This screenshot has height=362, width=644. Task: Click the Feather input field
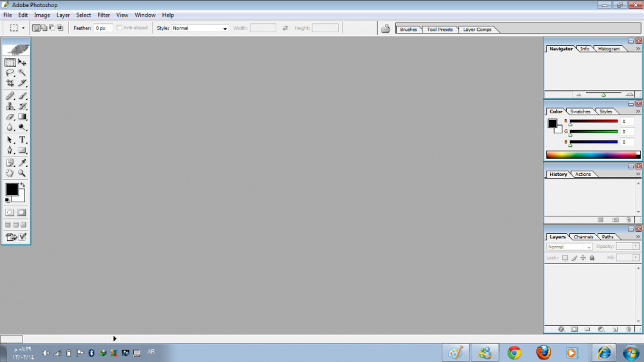(103, 28)
